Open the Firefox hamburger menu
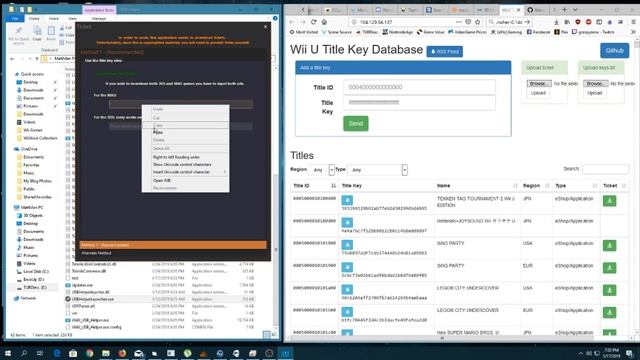 (633, 22)
